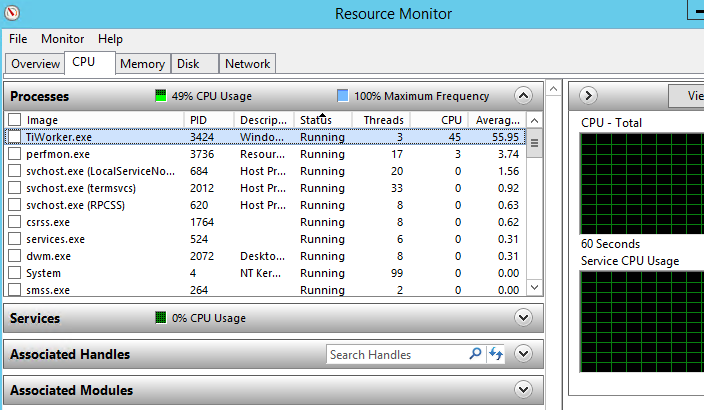The image size is (704, 410).
Task: Check the svchost.exe (RPCSS) checkbox
Action: click(14, 205)
